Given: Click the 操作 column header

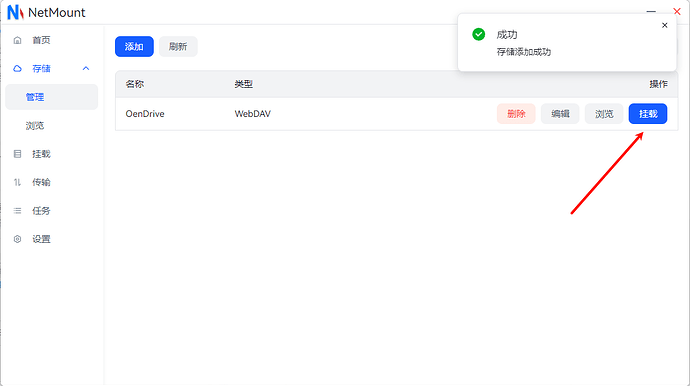Looking at the screenshot, I should (658, 84).
